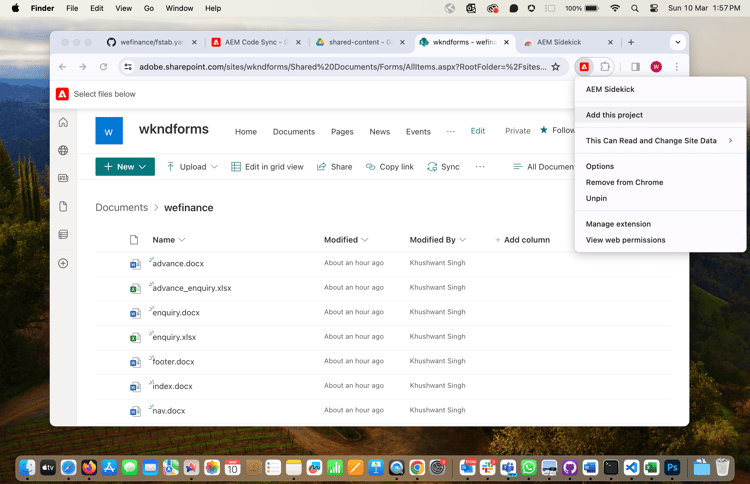Open the site navigation overflow ellipsis

click(451, 131)
